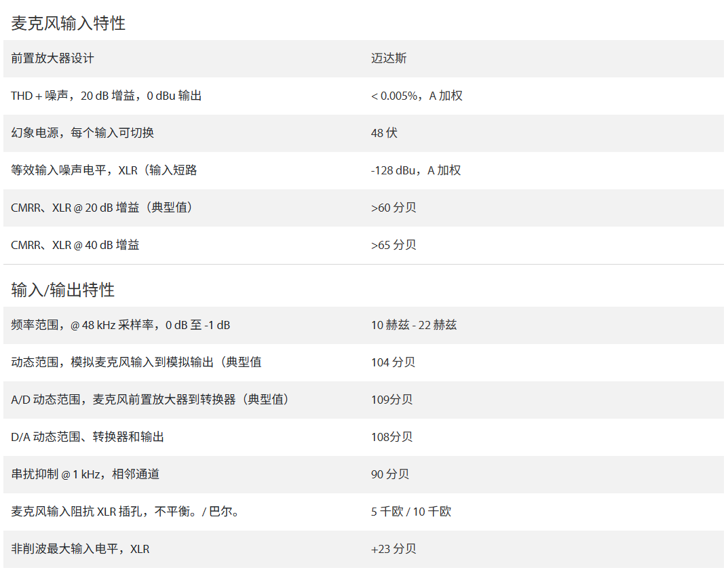Image resolution: width=728 pixels, height=572 pixels.
Task: Select the 108分贝 D/A value
Action: [391, 437]
